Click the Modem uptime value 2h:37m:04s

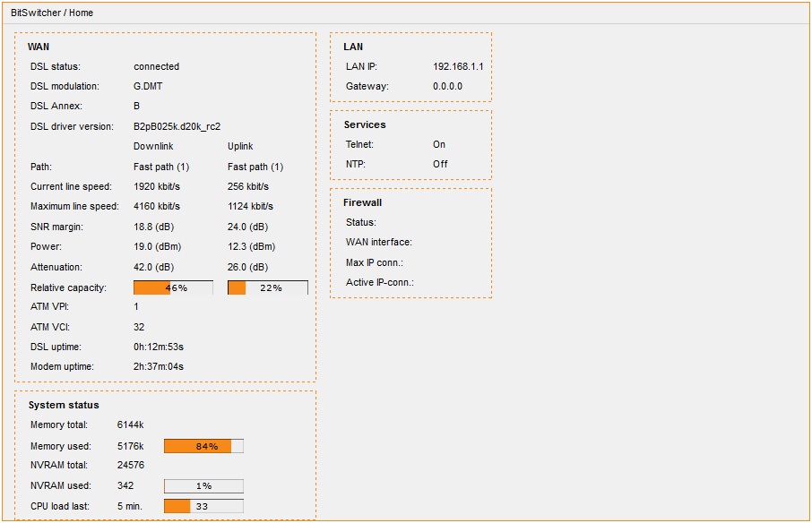point(159,367)
